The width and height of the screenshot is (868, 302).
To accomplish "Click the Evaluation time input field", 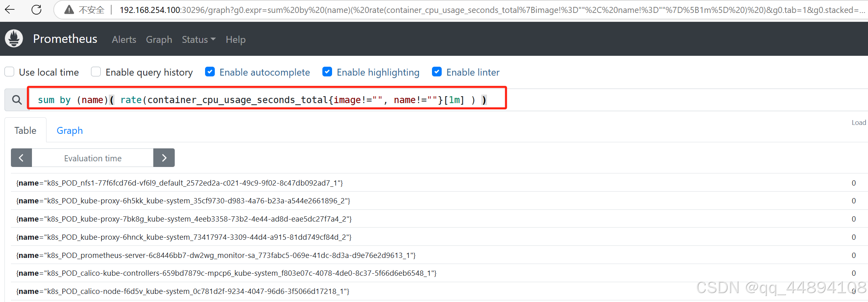I will pos(93,158).
